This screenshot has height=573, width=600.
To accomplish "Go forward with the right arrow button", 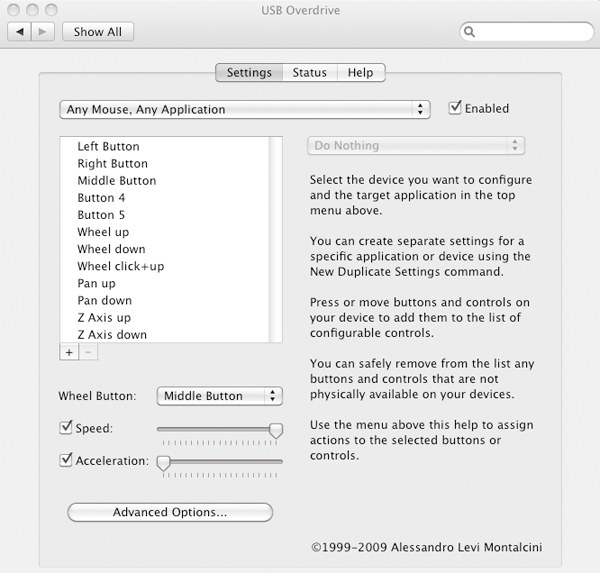I will 42,31.
